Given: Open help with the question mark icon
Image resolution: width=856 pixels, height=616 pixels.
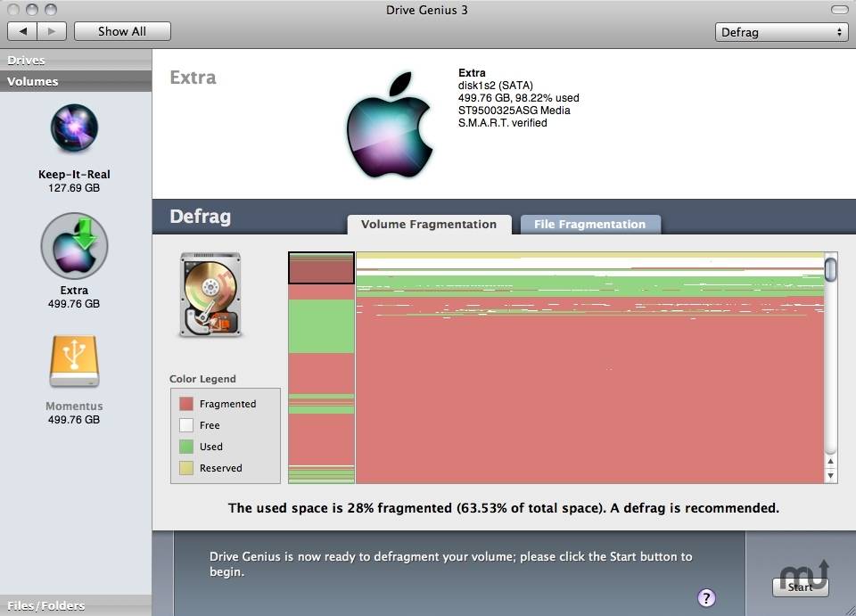Looking at the screenshot, I should point(706,597).
